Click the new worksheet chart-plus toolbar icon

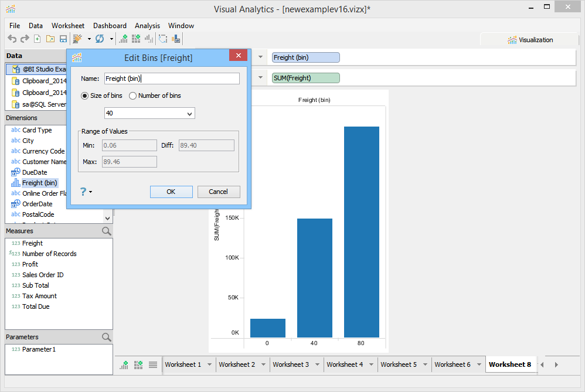coord(123,39)
